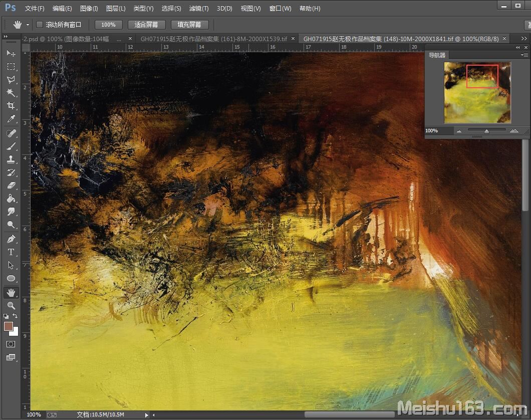Expand the toolbox to two columns
The image size is (531, 420).
tap(6, 36)
